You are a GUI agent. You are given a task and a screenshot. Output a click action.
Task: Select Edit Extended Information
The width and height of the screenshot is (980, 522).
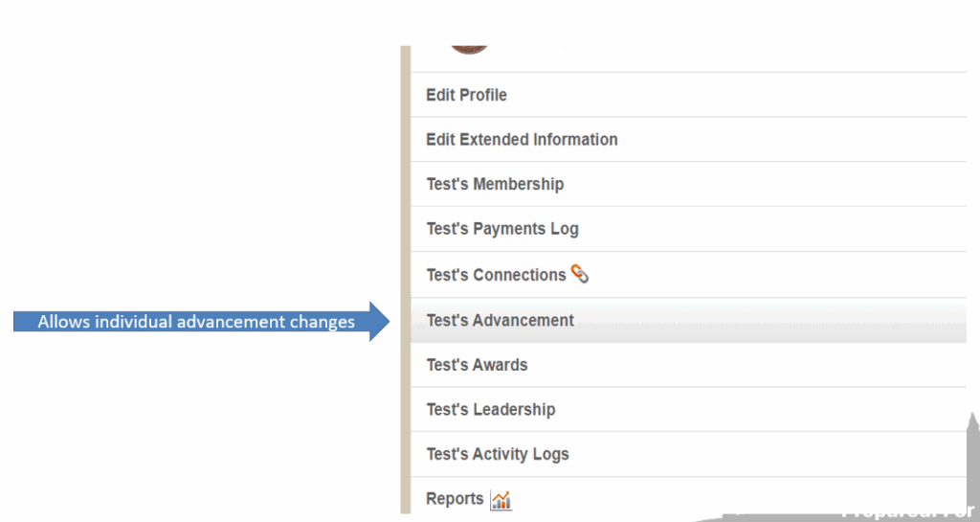[x=522, y=140]
